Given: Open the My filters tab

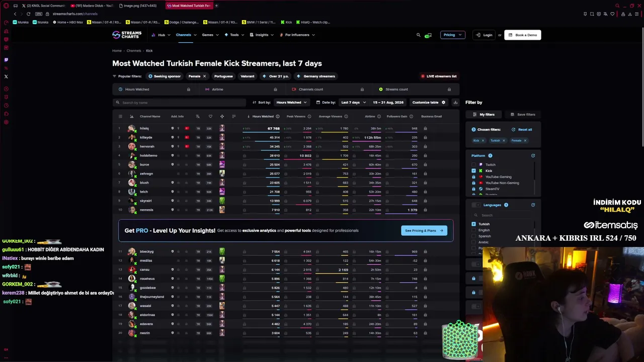Looking at the screenshot, I should pyautogui.click(x=485, y=115).
